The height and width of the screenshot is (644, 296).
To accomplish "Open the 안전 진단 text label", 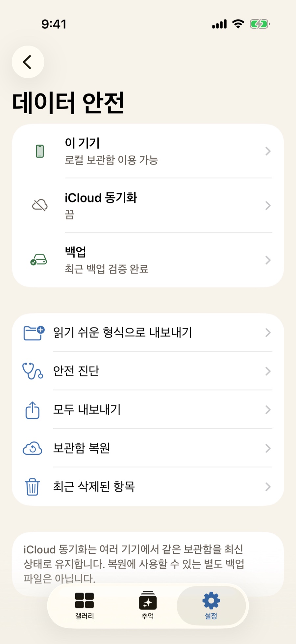I will click(76, 371).
